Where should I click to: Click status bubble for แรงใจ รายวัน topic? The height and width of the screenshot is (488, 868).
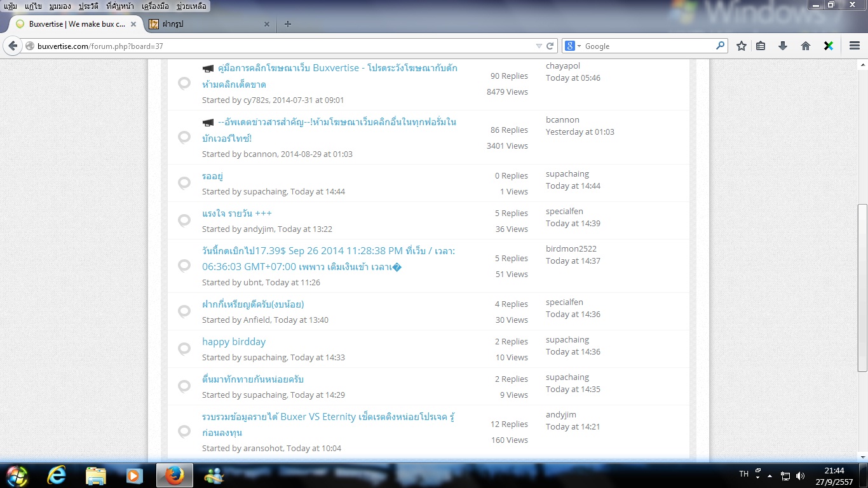coord(184,220)
